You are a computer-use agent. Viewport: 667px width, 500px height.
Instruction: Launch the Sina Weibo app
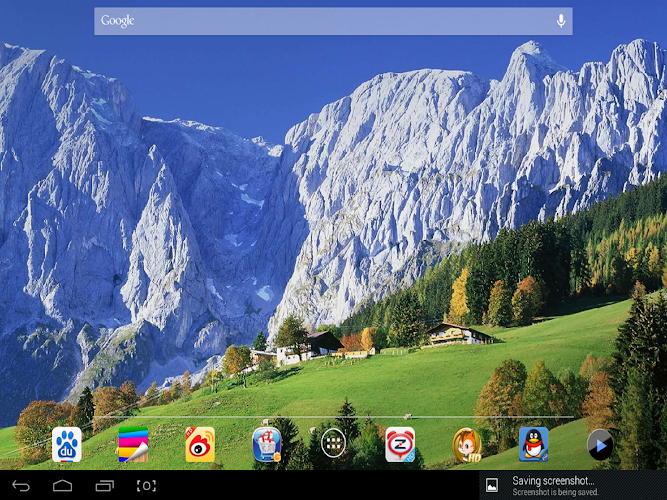200,444
